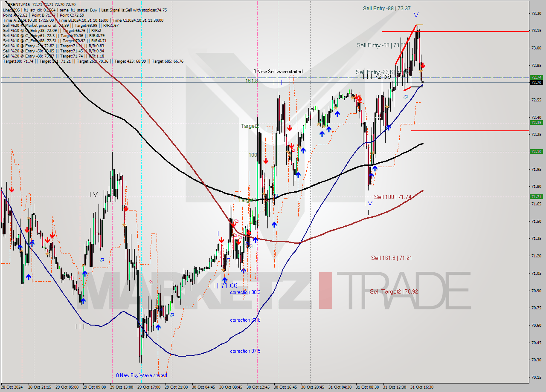This screenshot has width=546, height=392.
Task: Click the 73.00 price axis value
Action: 536,48
